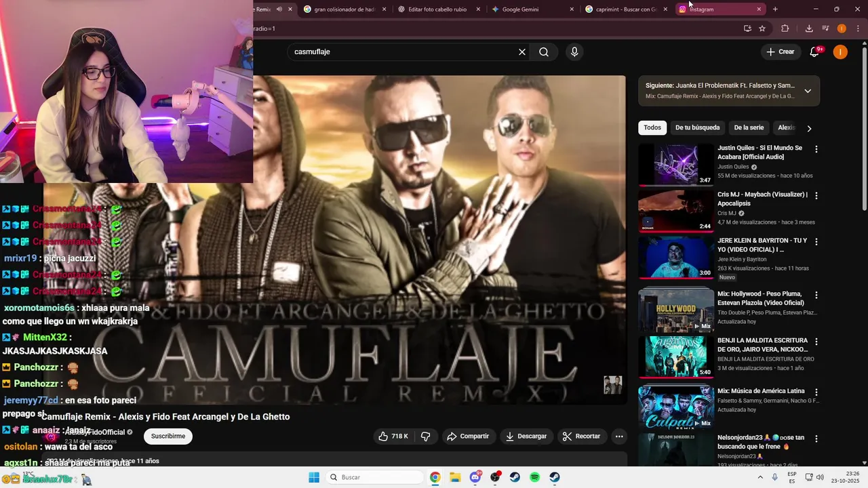Screen dimensions: 868x488
Task: Open the orange YouTube account avatar
Action: click(x=840, y=52)
